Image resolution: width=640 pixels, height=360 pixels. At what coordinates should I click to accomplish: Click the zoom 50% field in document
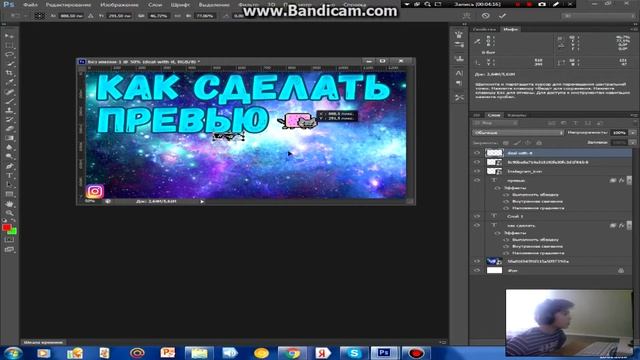click(x=89, y=202)
